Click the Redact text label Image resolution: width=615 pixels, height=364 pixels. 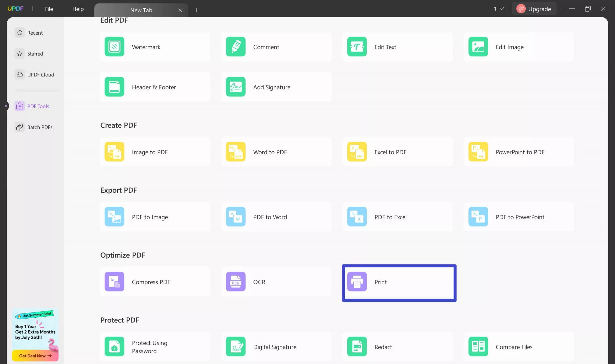[x=383, y=347]
